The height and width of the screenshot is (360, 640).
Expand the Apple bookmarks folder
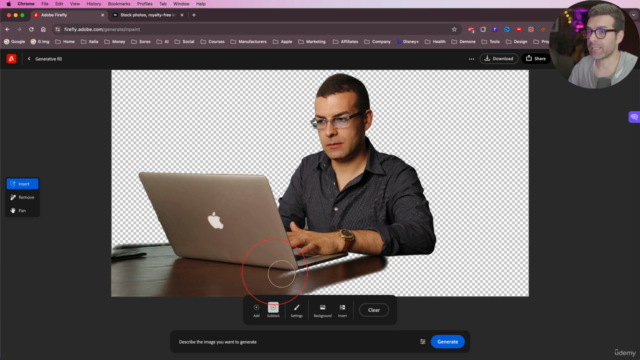[282, 42]
